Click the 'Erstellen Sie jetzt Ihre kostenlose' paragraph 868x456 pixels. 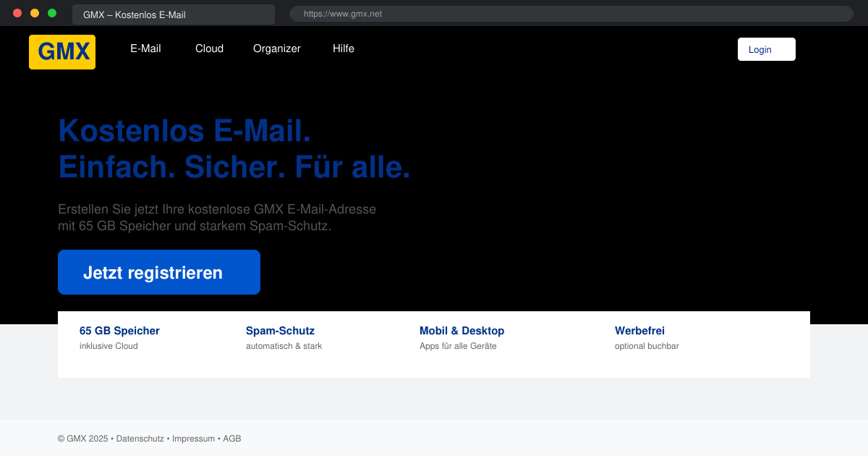pyautogui.click(x=217, y=217)
